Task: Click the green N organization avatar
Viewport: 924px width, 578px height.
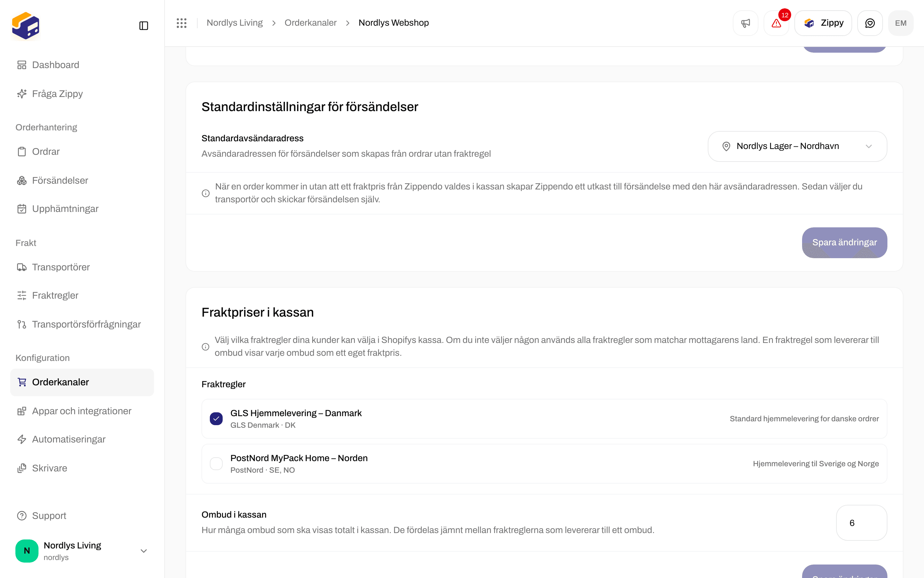Action: pyautogui.click(x=27, y=551)
